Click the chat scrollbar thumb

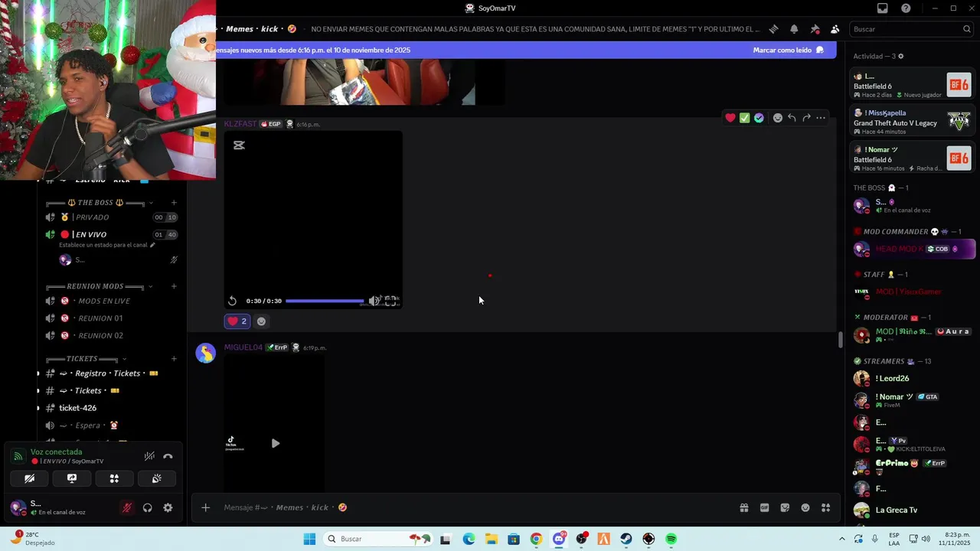[840, 339]
